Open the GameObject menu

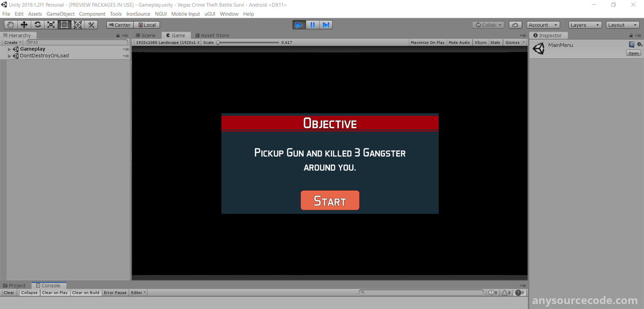pos(60,14)
